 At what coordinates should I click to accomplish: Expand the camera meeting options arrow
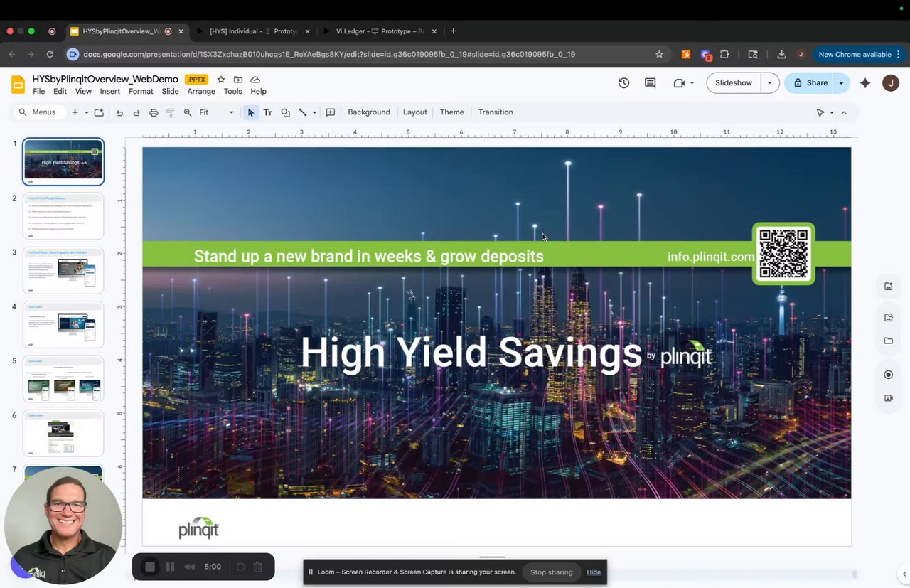tap(692, 83)
